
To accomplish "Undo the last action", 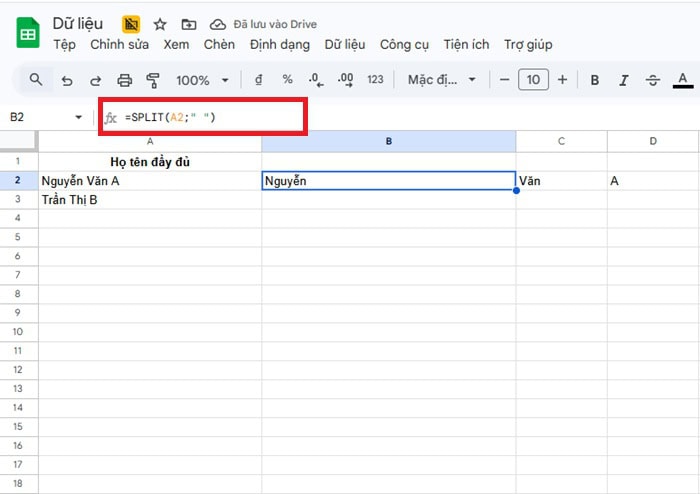I will click(67, 80).
